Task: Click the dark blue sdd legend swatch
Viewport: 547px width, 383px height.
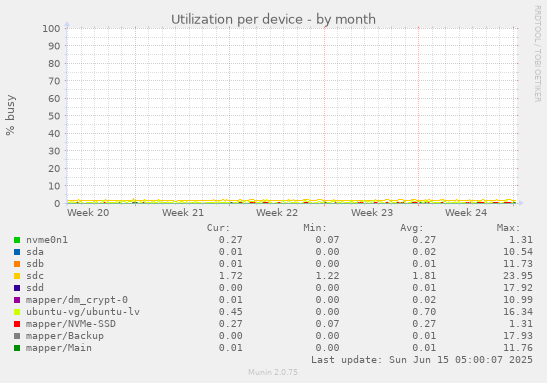Action: [x=17, y=288]
